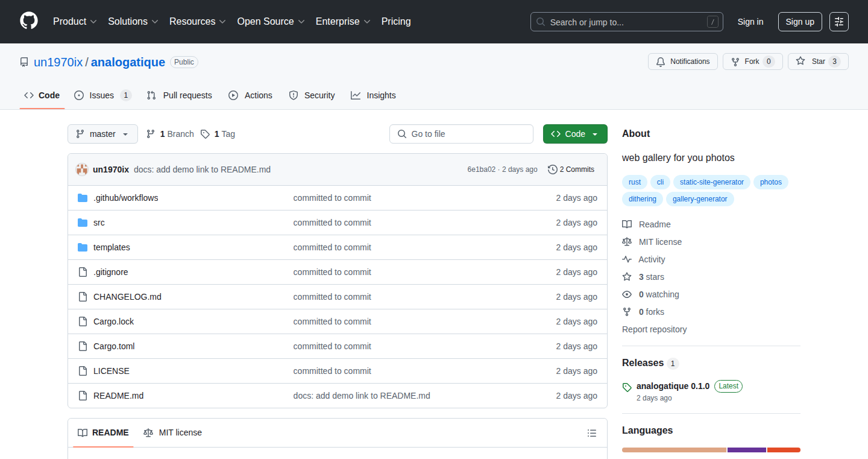The width and height of the screenshot is (868, 459).
Task: Click the gallery-generator topic tag
Action: (x=700, y=199)
